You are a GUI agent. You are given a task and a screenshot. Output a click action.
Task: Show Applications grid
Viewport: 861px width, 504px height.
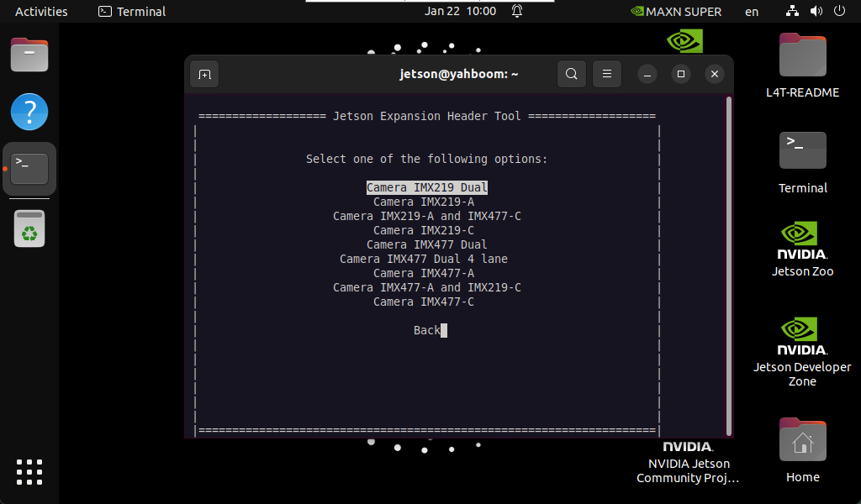click(x=29, y=472)
